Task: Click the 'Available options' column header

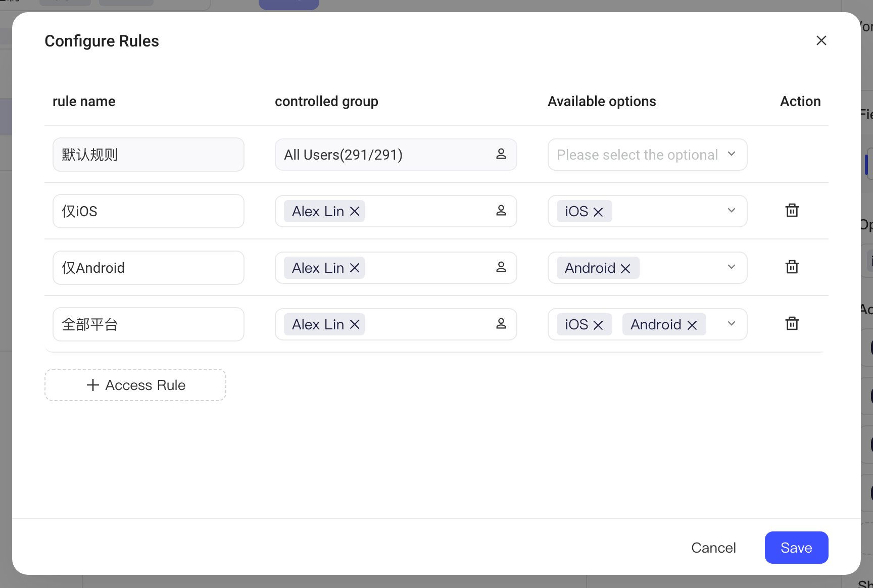Action: click(x=602, y=102)
